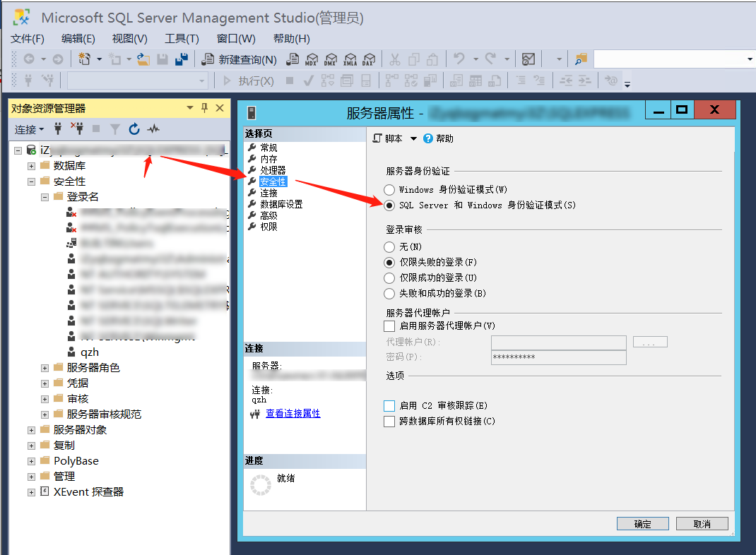Open the Script (脚本) dropdown arrow
This screenshot has height=555, width=756.
point(413,138)
